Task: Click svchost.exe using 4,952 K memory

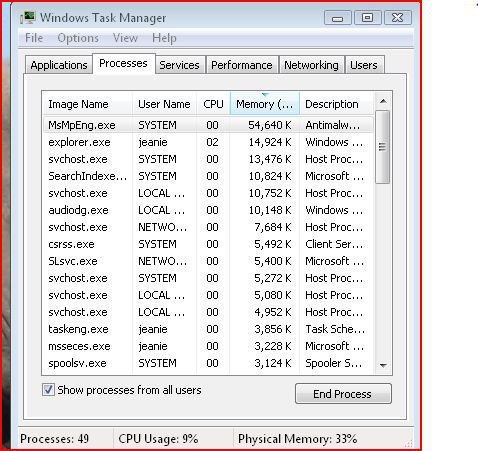Action: point(208,312)
